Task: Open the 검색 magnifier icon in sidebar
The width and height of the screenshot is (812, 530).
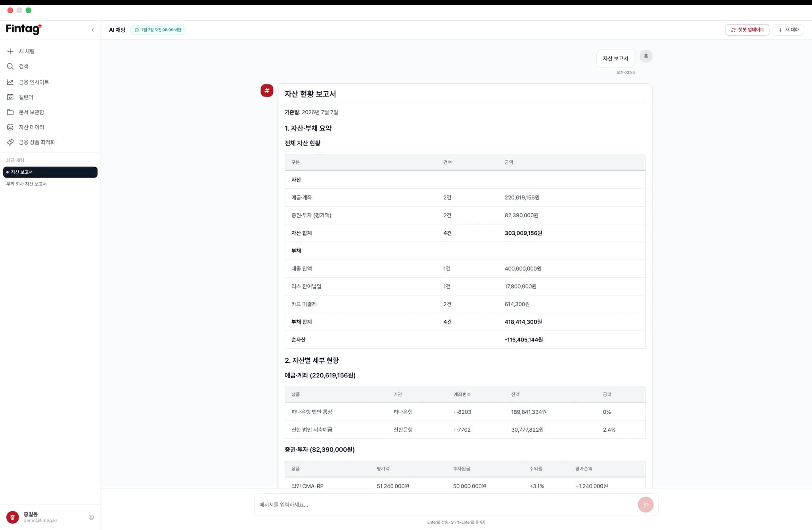Action: (x=10, y=66)
